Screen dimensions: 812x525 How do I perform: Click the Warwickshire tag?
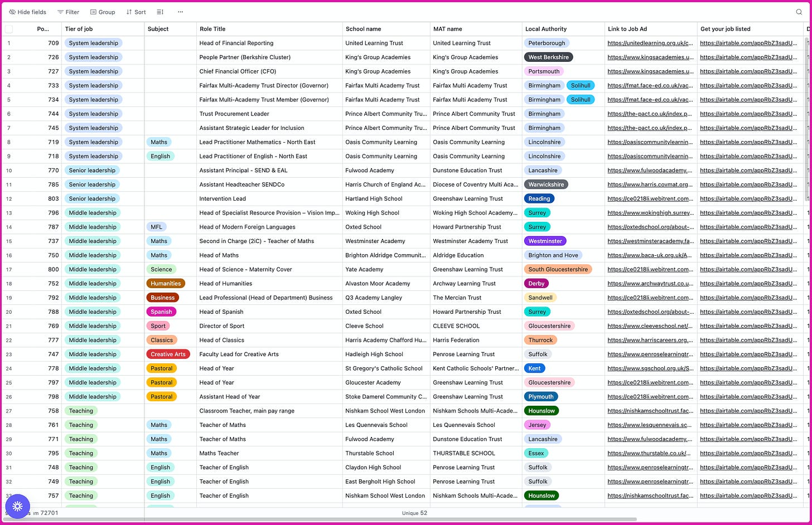[x=546, y=184]
